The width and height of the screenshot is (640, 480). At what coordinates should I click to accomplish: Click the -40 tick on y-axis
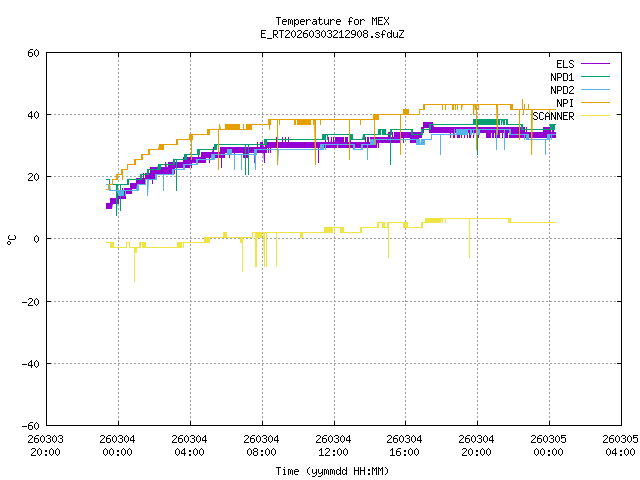click(x=30, y=363)
